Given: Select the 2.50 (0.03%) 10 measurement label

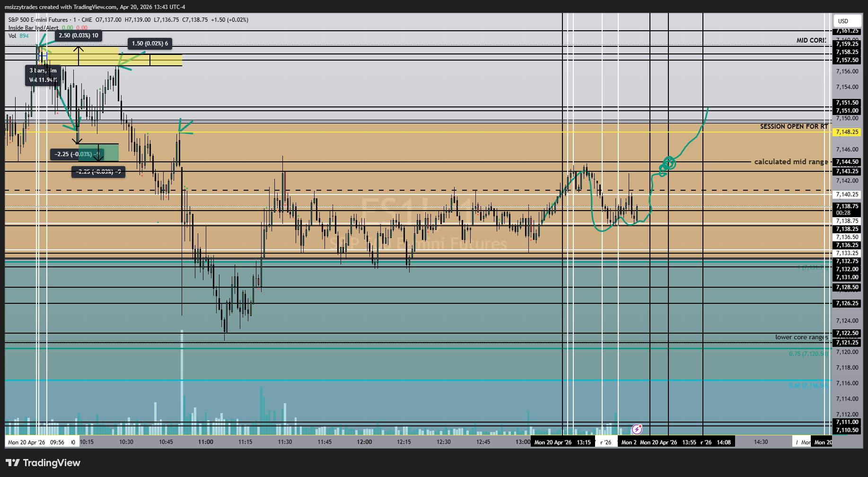Looking at the screenshot, I should coord(79,35).
